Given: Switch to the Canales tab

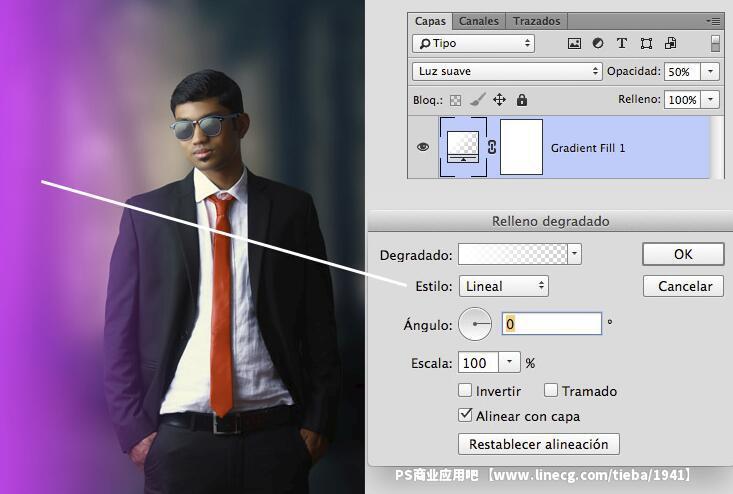Looking at the screenshot, I should 479,21.
